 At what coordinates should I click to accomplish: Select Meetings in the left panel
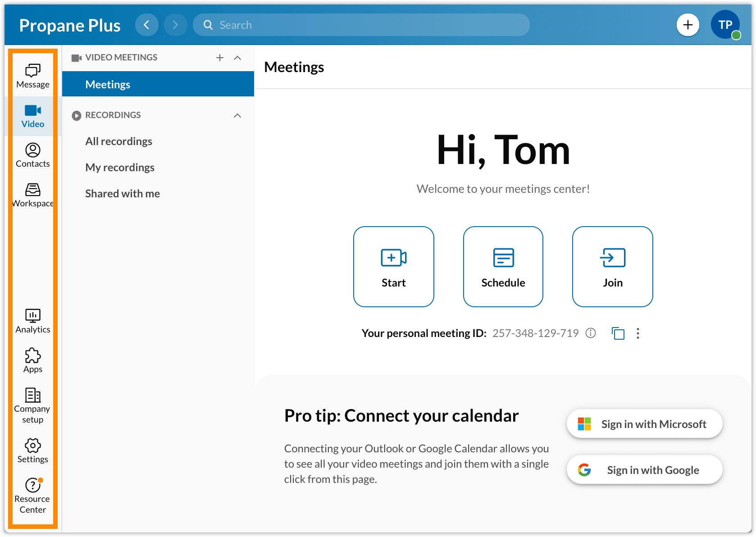(x=108, y=84)
